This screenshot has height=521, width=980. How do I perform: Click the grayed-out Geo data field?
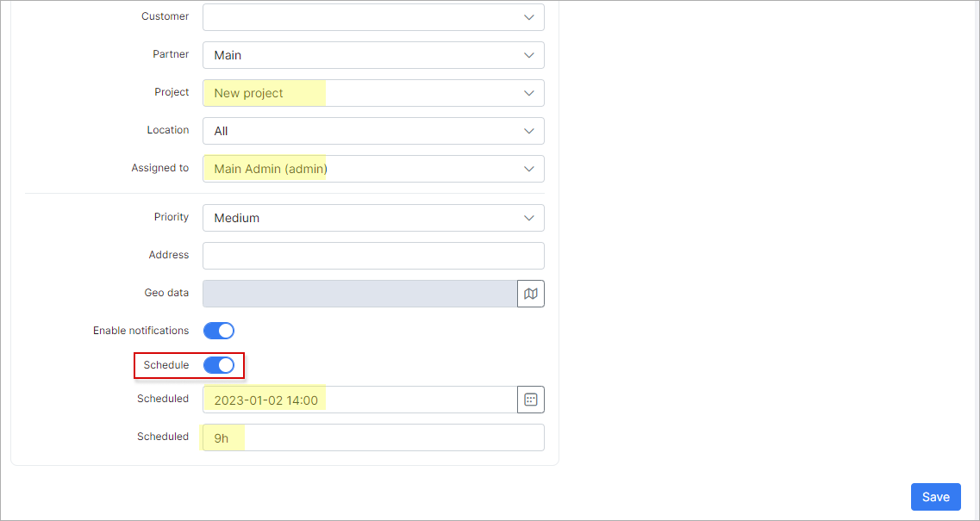click(x=359, y=293)
